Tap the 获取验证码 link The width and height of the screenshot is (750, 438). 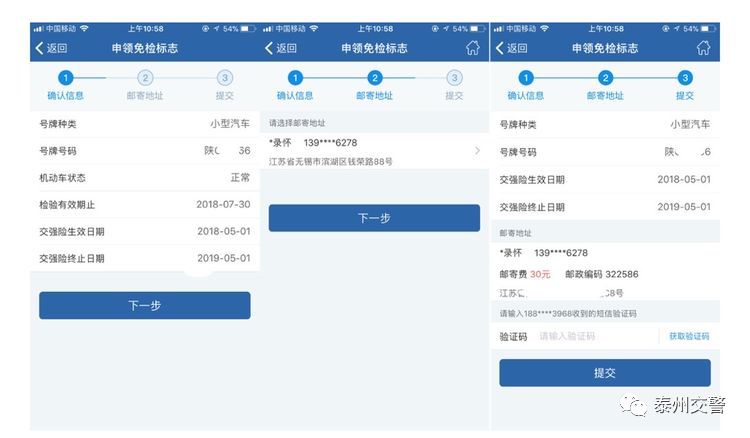click(x=689, y=336)
